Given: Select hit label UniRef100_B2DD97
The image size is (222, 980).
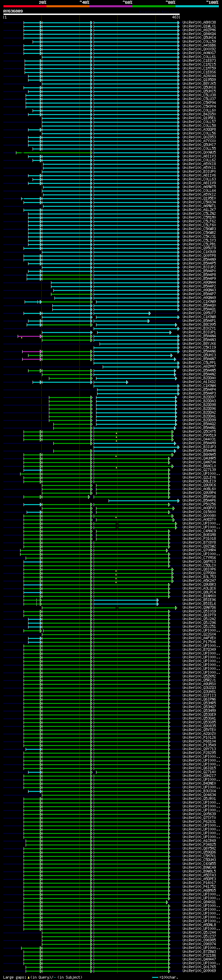Looking at the screenshot, I should click(199, 397).
